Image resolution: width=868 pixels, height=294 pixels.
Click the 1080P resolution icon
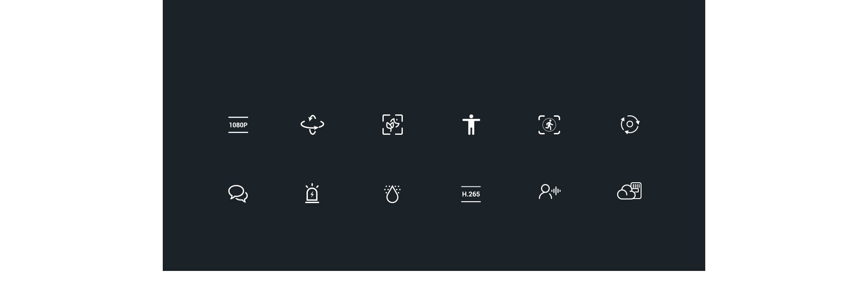[238, 125]
